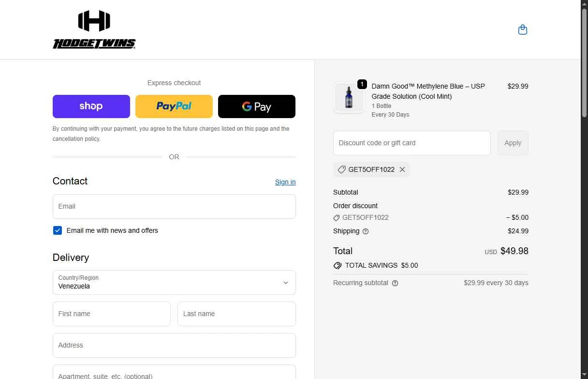Focus the Email input field
The height and width of the screenshot is (379, 588).
174,206
